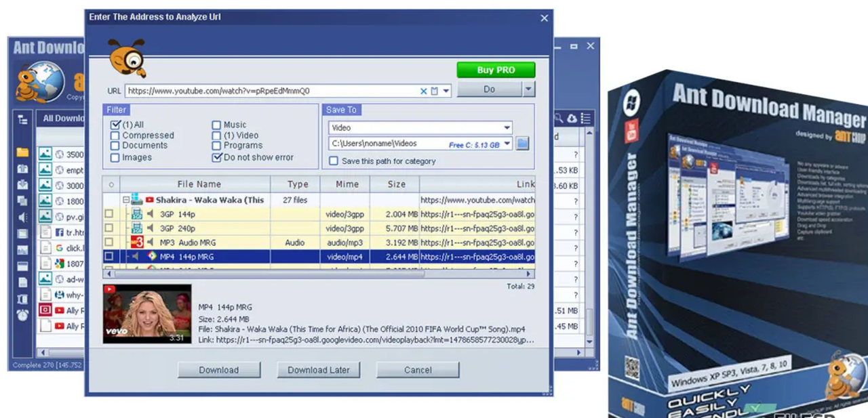
Task: Click the list view icon in main window
Action: click(x=586, y=119)
